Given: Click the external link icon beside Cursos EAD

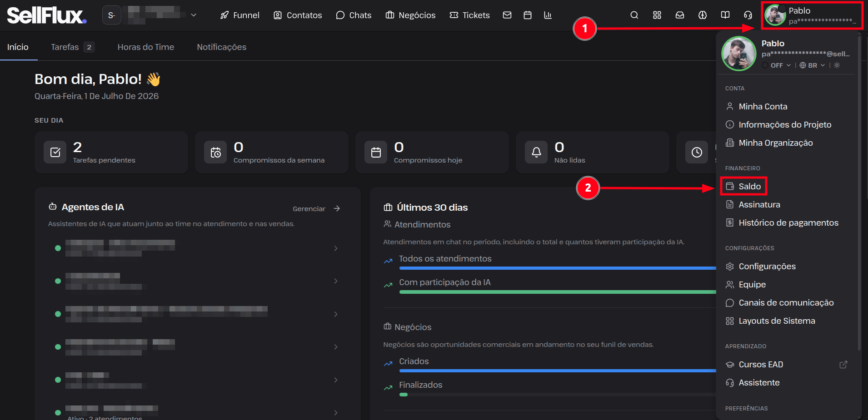Looking at the screenshot, I should click(843, 365).
